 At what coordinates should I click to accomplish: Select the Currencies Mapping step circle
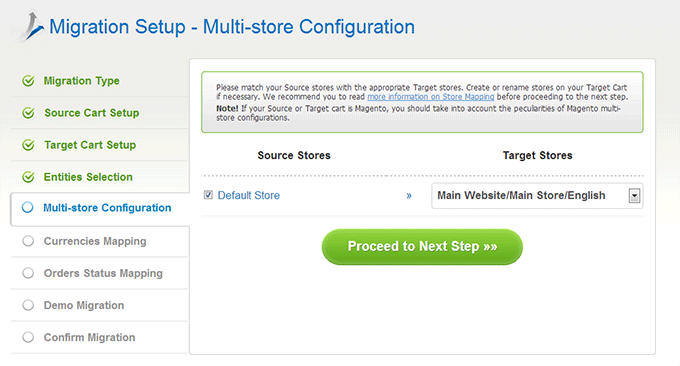[x=28, y=241]
